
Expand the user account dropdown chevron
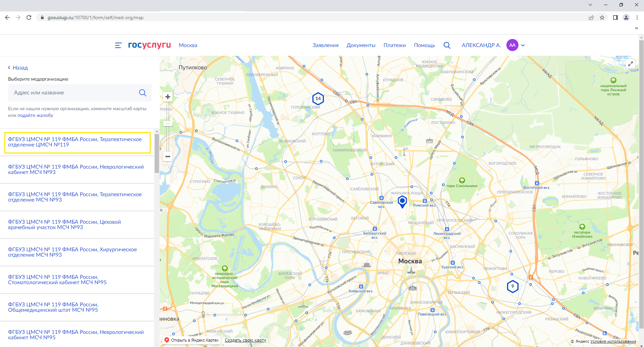[523, 45]
